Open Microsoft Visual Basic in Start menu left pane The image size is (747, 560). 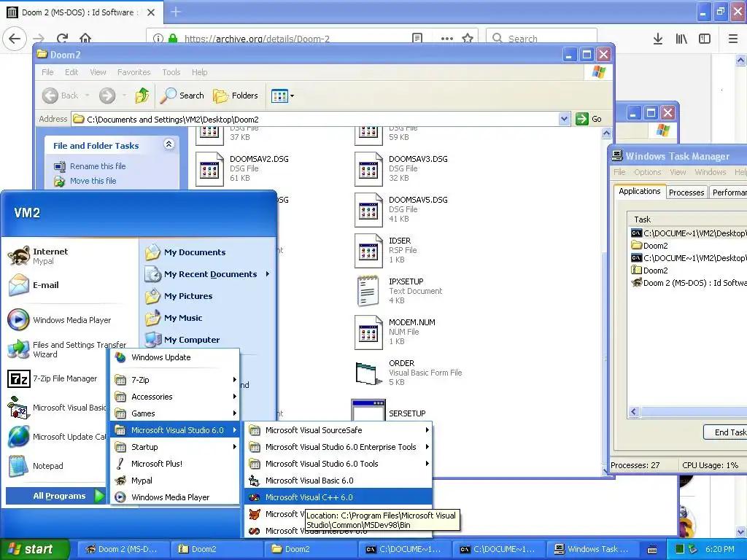pyautogui.click(x=56, y=408)
